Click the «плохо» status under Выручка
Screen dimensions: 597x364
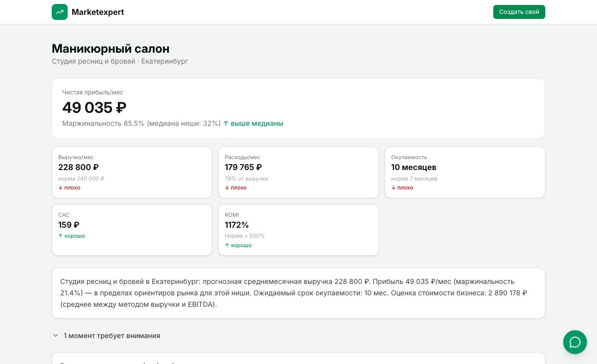[x=69, y=187]
